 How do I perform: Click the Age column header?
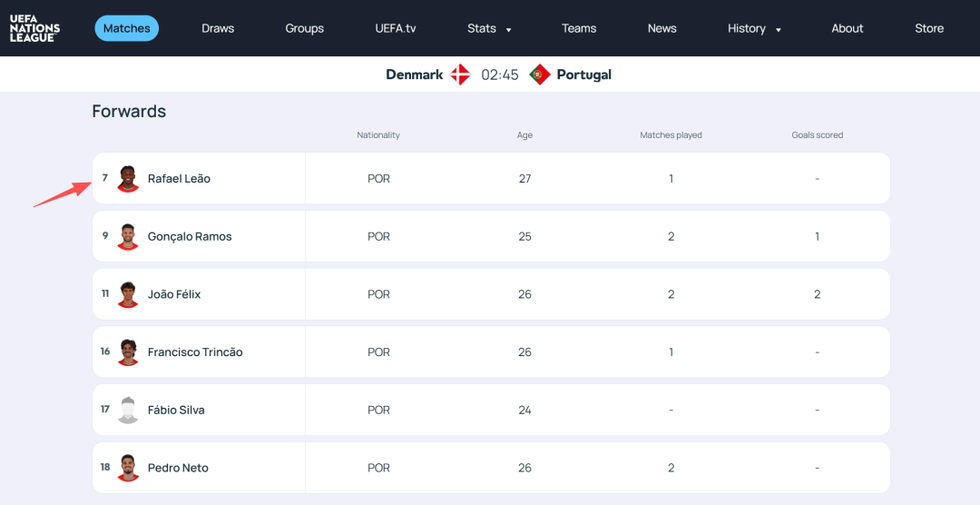(x=525, y=135)
